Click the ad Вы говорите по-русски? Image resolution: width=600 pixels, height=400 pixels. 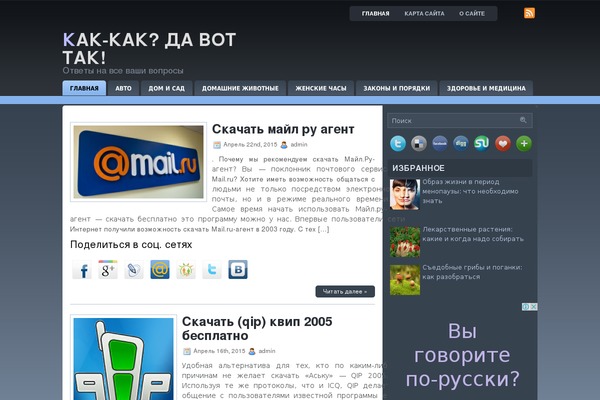pos(463,354)
